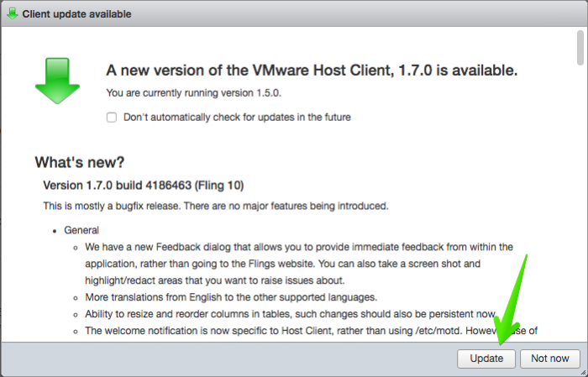
Task: Click 'Ability to resize and reorder columns' bullet
Action: point(291,314)
